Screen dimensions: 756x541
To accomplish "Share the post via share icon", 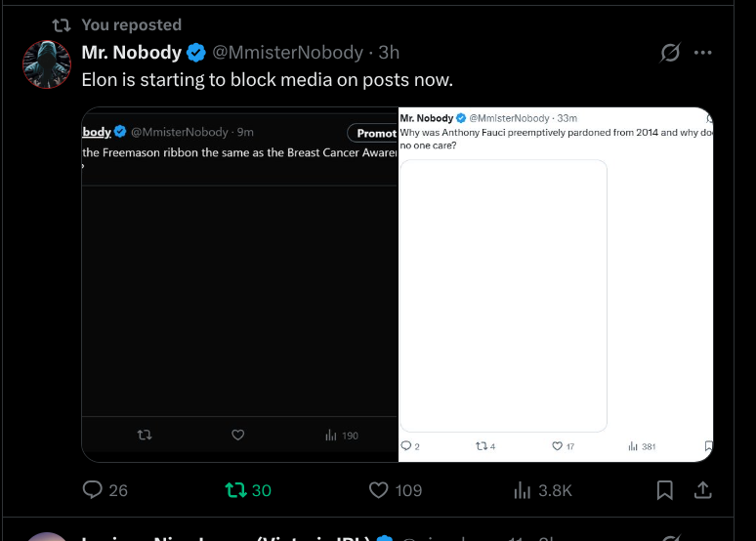I will point(701,489).
